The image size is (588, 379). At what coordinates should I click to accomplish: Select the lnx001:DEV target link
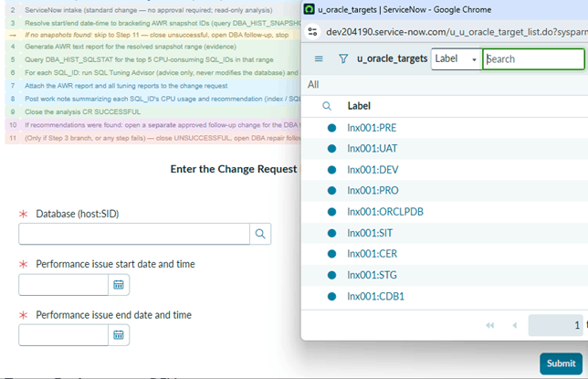[373, 170]
